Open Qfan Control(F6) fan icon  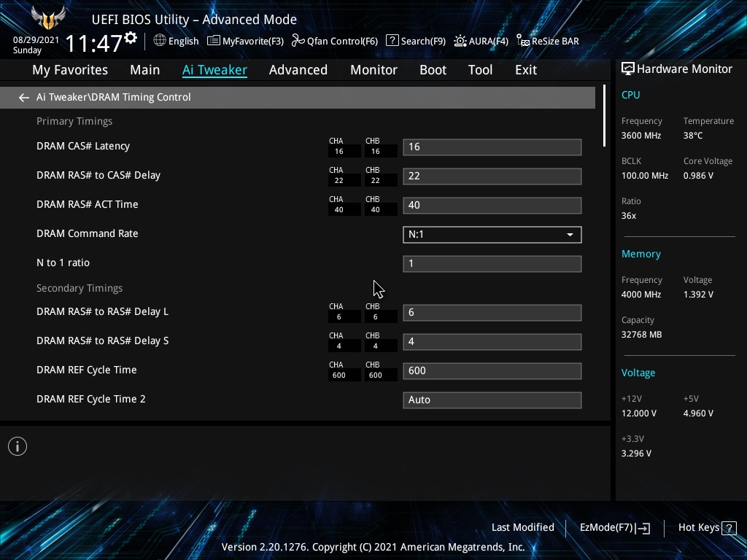coord(298,41)
